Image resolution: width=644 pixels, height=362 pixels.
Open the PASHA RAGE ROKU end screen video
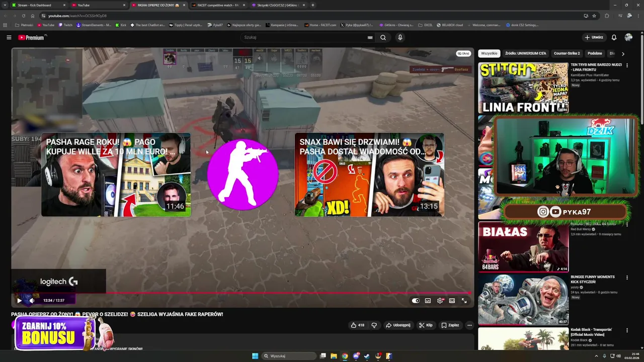[116, 175]
